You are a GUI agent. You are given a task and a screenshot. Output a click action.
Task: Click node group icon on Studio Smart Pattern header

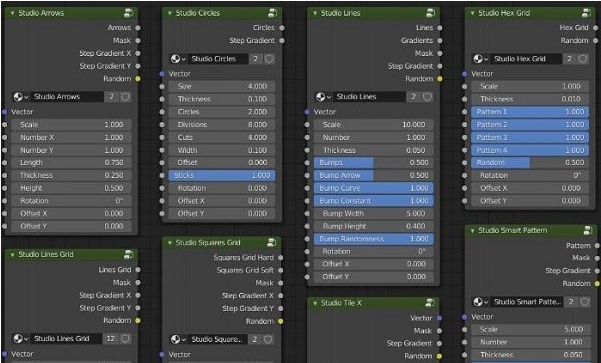tap(588, 230)
